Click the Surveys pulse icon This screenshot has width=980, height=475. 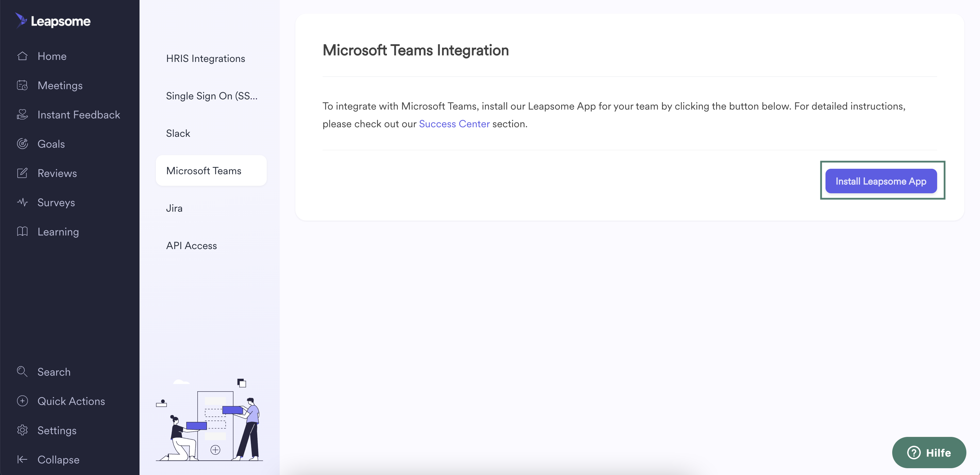pos(22,202)
